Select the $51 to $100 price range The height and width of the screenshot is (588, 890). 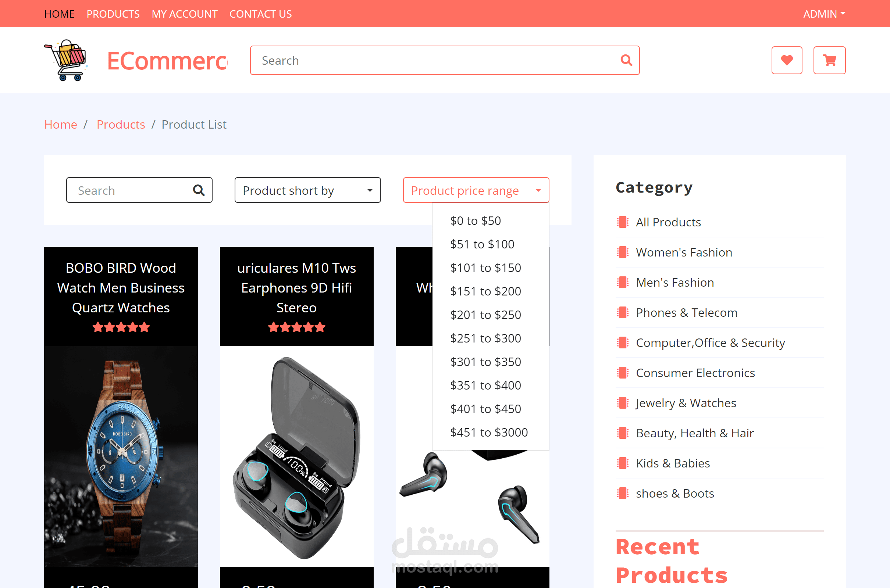click(x=482, y=244)
